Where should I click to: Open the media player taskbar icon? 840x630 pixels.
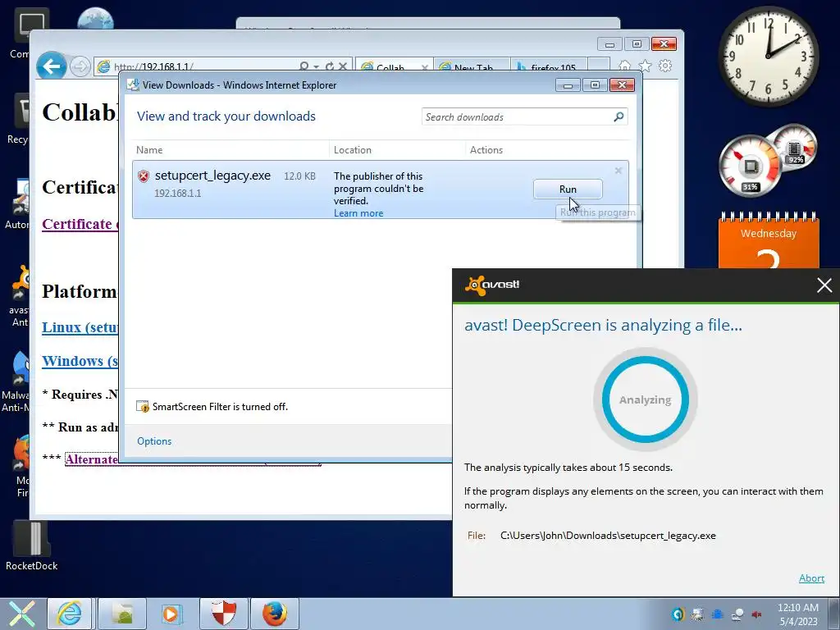pyautogui.click(x=171, y=614)
